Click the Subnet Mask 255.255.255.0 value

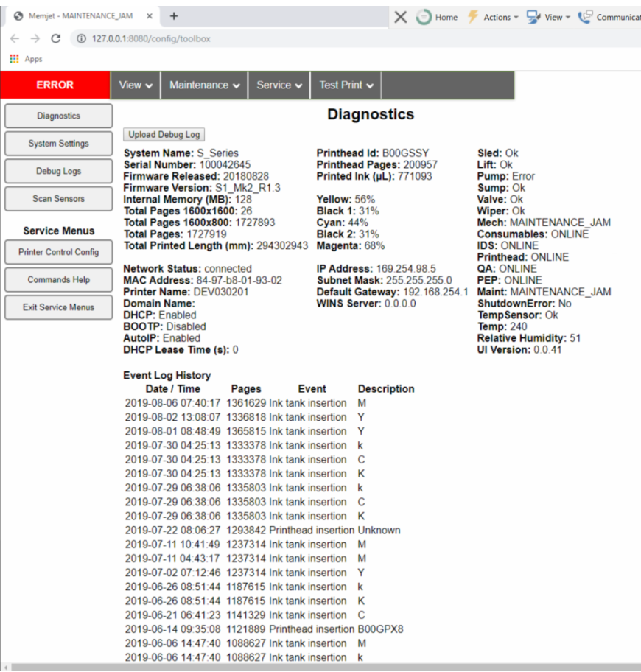tap(419, 280)
